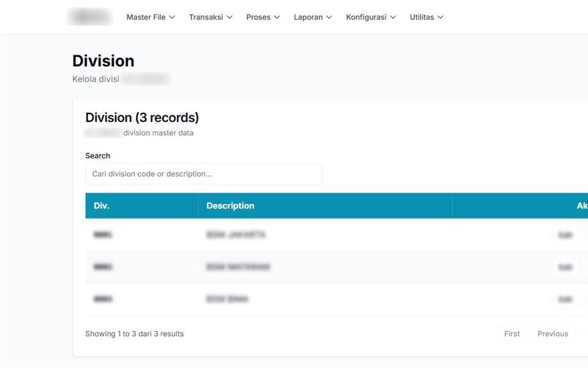
Task: Open the Konfigurasi menu
Action: pos(371,17)
